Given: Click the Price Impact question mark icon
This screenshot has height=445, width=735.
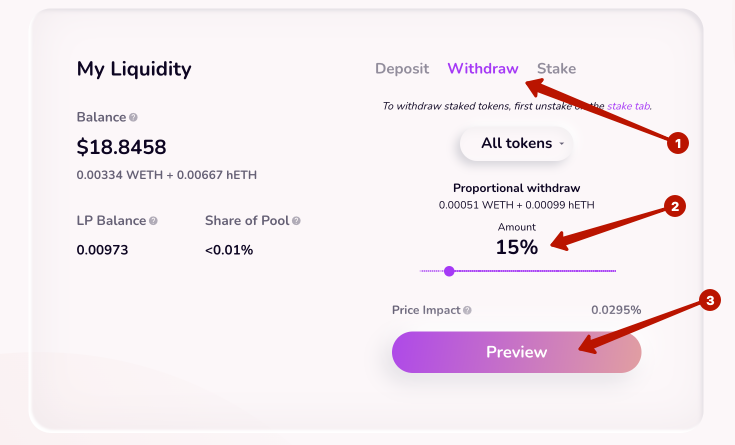Looking at the screenshot, I should coord(467,311).
